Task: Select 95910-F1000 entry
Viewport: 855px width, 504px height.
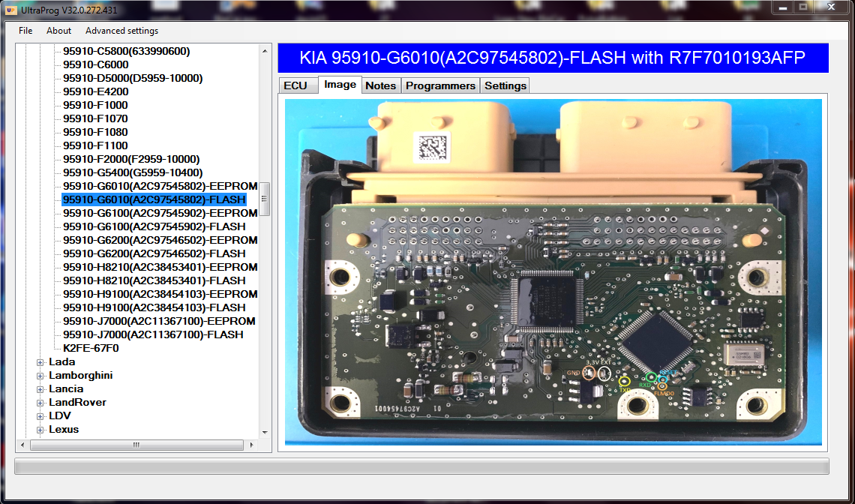Action: click(x=95, y=105)
